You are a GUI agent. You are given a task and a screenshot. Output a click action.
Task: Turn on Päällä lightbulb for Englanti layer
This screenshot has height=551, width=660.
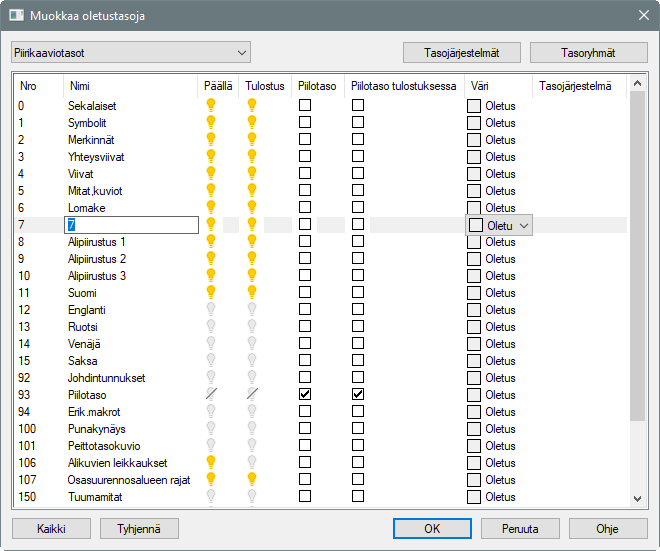pos(211,310)
